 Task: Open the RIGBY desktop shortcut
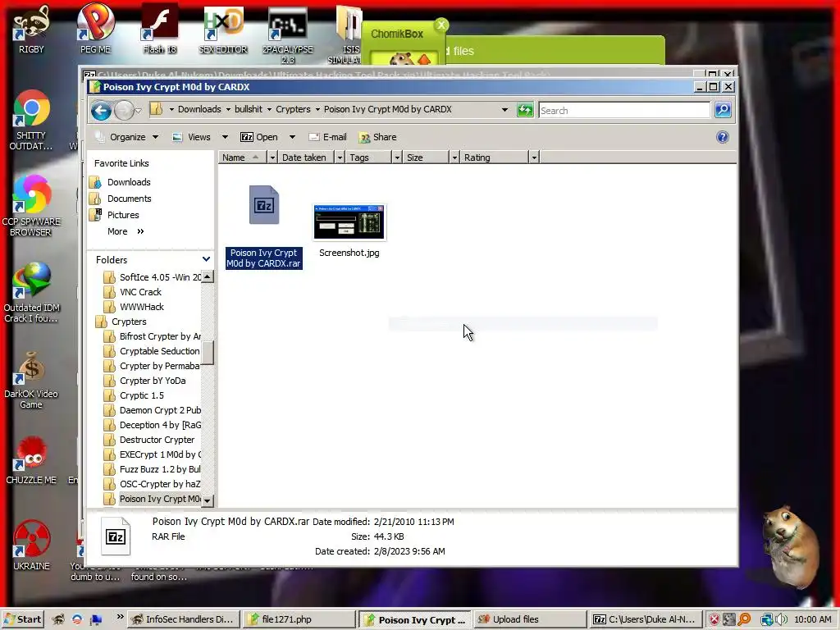(31, 28)
